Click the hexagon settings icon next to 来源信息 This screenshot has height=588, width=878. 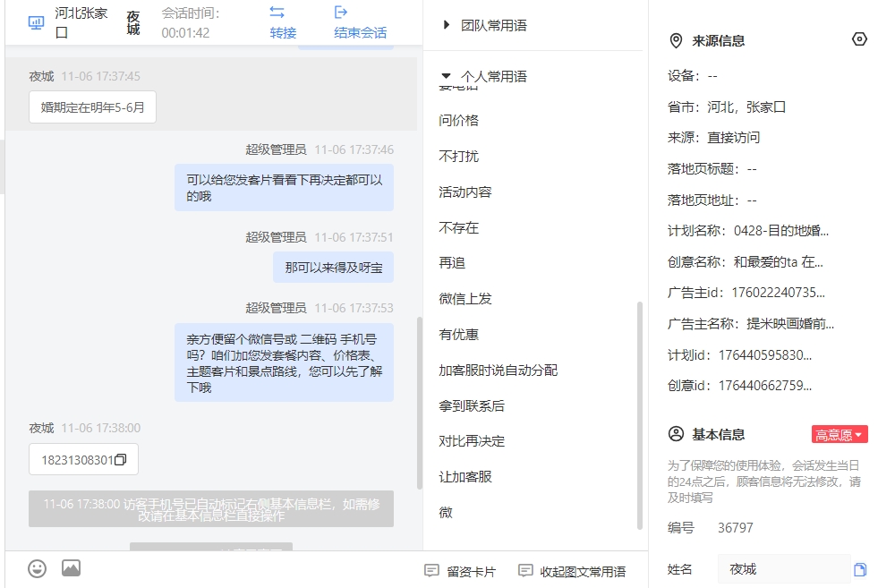[x=859, y=39]
